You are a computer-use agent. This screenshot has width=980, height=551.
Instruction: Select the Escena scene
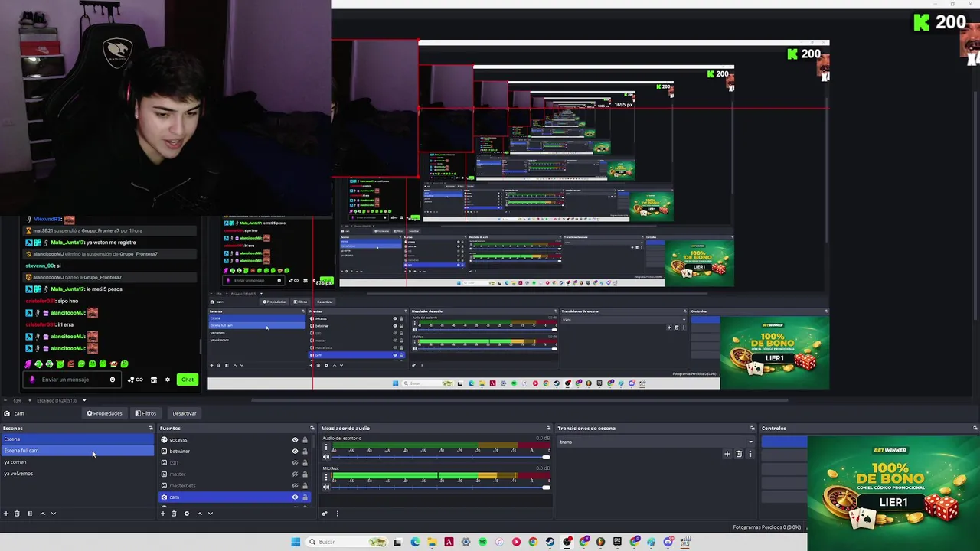pos(78,439)
